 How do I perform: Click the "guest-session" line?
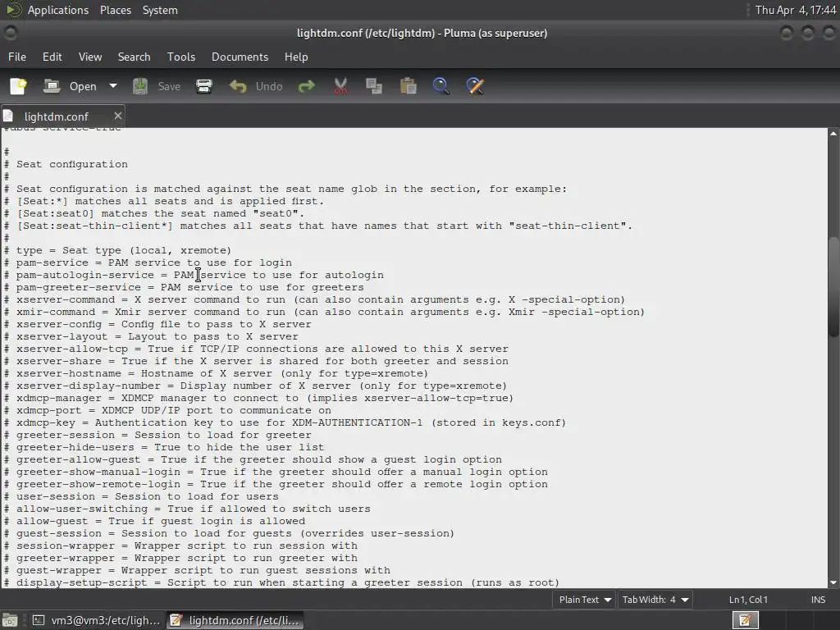pos(230,534)
